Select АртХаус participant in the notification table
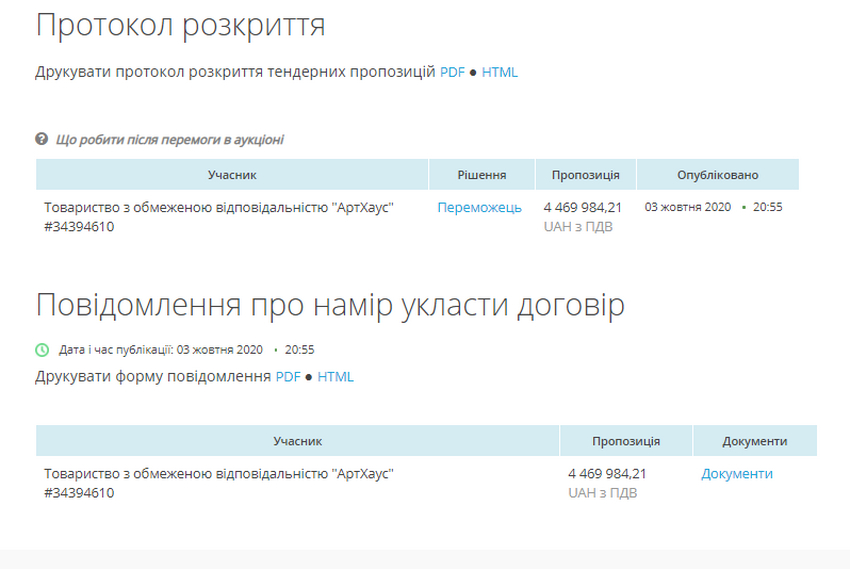This screenshot has height=569, width=850. pyautogui.click(x=219, y=474)
